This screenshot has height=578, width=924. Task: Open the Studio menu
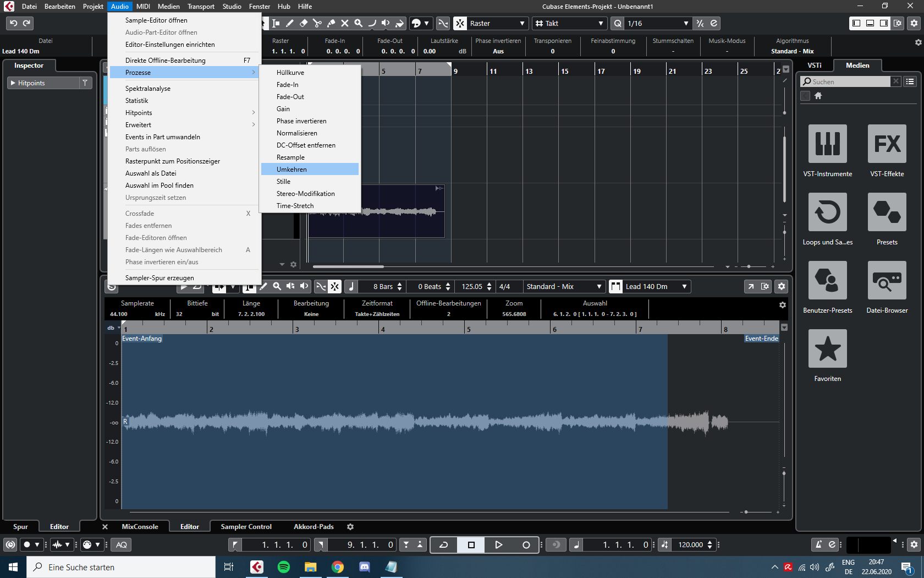click(232, 7)
